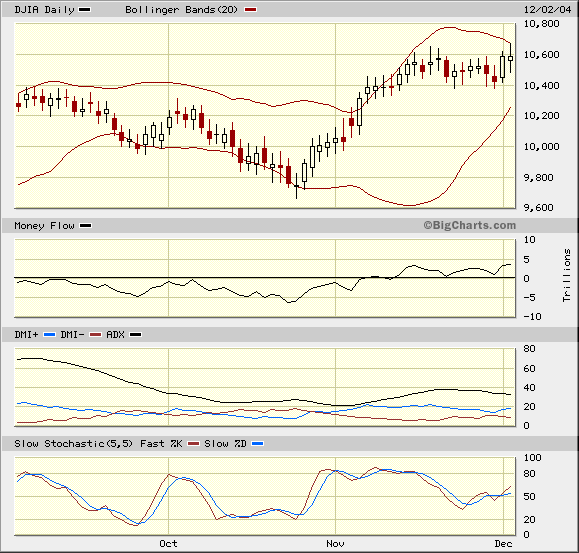The image size is (579, 553).
Task: Select the Oct label on time axis
Action: point(168,543)
